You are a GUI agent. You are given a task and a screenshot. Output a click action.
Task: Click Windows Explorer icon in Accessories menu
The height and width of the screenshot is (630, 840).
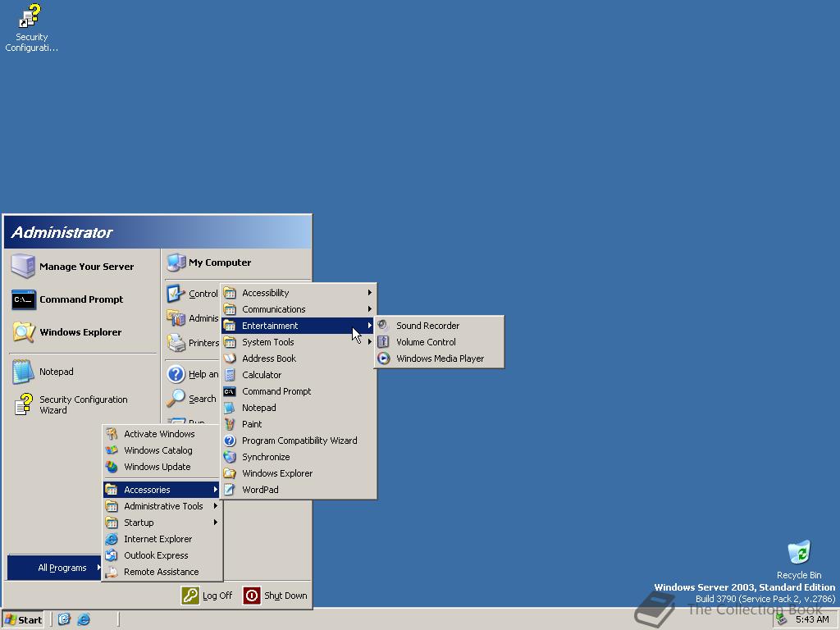tap(230, 473)
